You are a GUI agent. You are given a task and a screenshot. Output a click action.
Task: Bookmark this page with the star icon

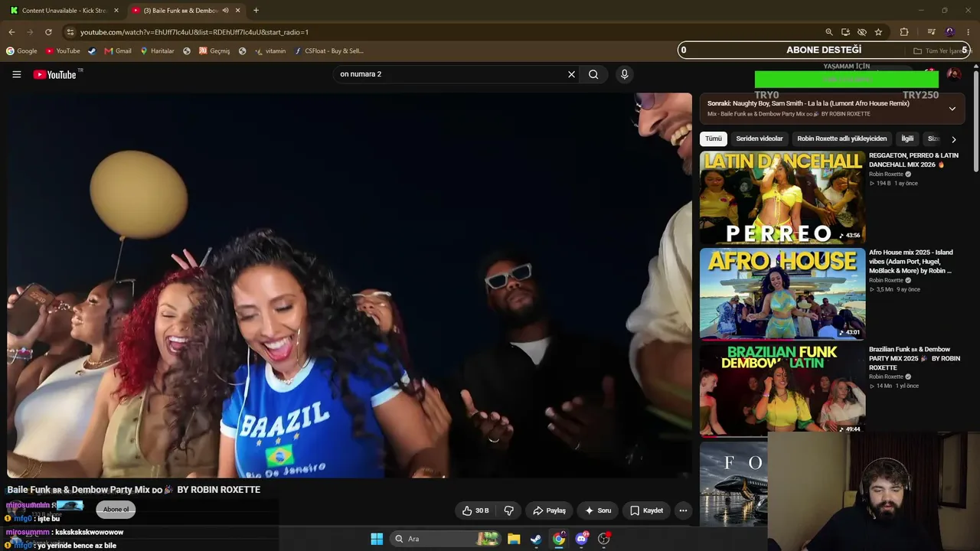878,32
